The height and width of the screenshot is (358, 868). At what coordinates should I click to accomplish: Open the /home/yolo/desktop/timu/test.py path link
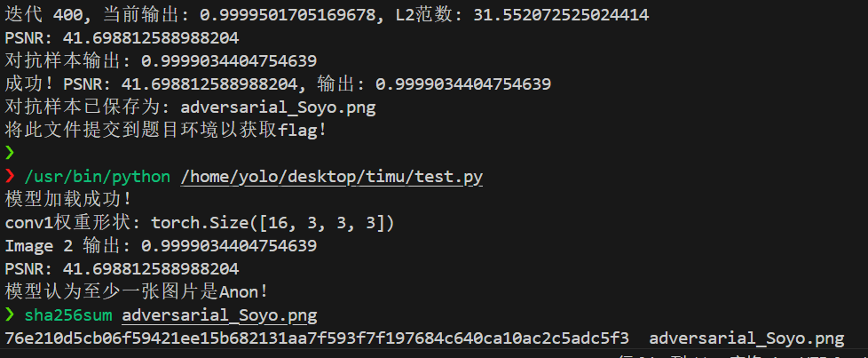tap(332, 177)
